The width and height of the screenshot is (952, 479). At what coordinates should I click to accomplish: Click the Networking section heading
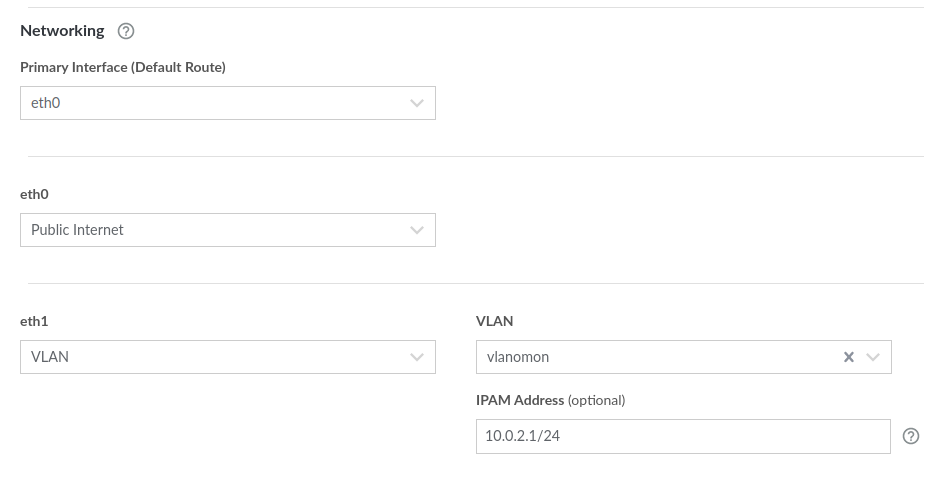pyautogui.click(x=62, y=31)
